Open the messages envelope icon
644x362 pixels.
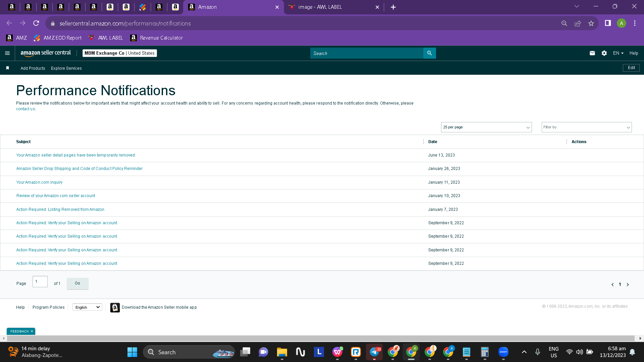pos(592,53)
